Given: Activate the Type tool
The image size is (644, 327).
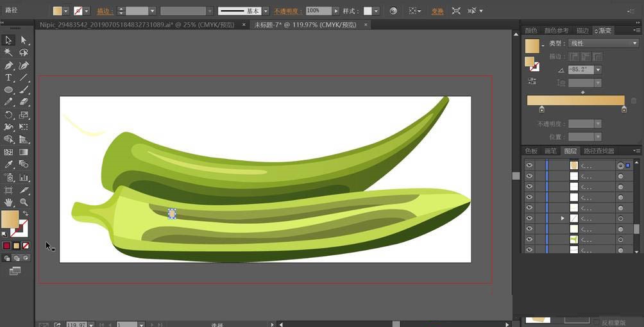Looking at the screenshot, I should point(8,78).
